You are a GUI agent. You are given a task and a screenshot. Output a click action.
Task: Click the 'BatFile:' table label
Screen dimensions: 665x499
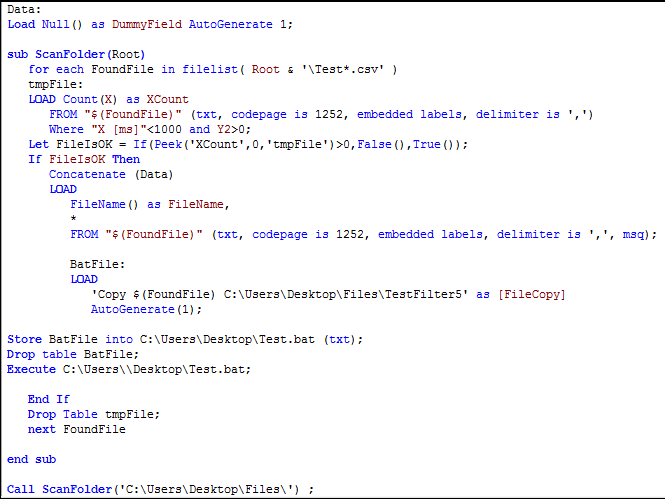coord(98,265)
